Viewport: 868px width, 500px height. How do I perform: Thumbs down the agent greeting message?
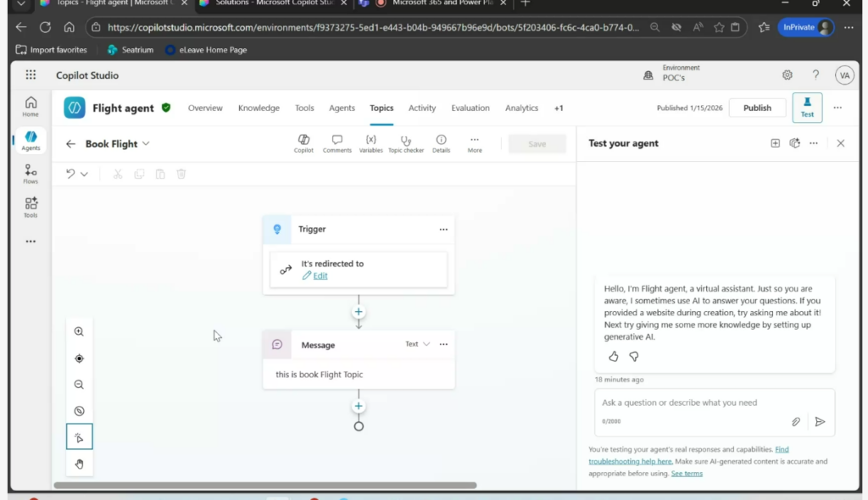tap(633, 357)
